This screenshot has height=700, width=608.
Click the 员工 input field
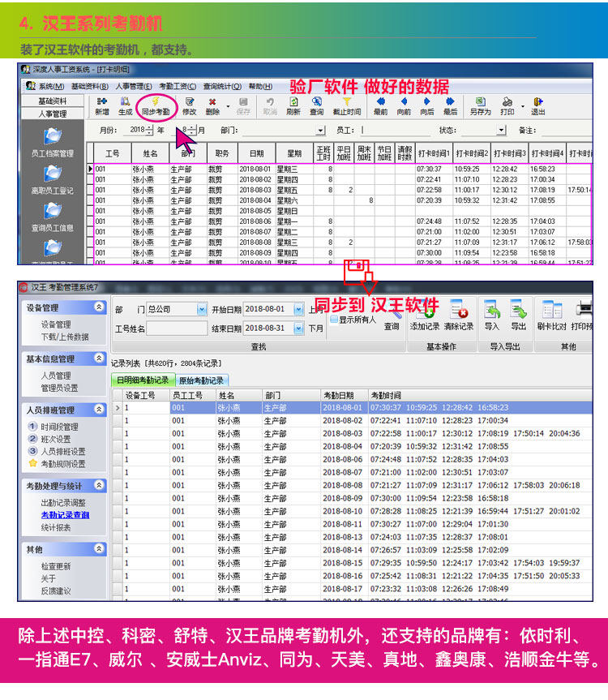point(395,130)
